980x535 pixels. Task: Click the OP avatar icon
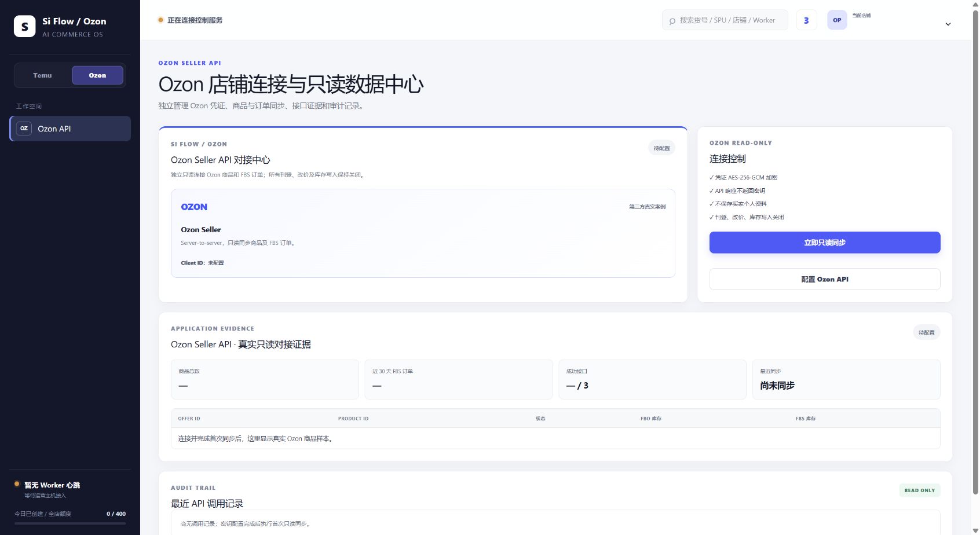837,20
